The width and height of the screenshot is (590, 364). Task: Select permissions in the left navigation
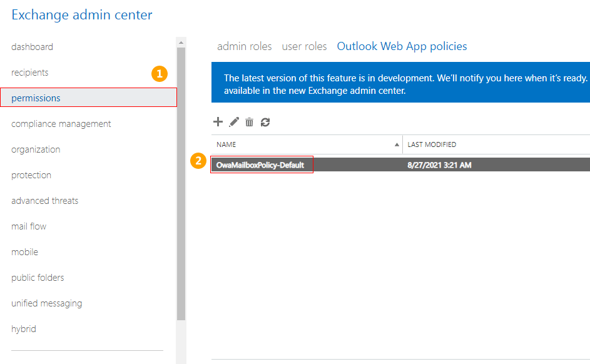(36, 98)
